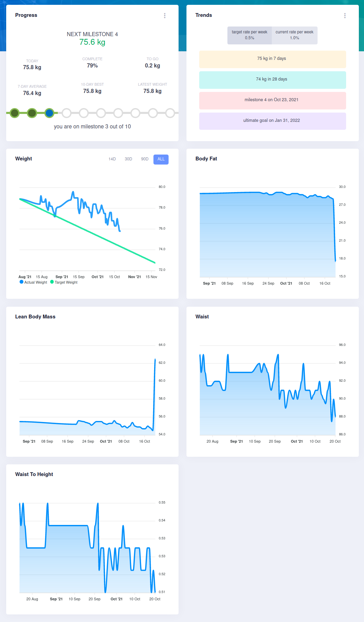Viewport: 364px width, 622px height.
Task: Click the current blue milestone 3 marker
Action: (x=50, y=113)
